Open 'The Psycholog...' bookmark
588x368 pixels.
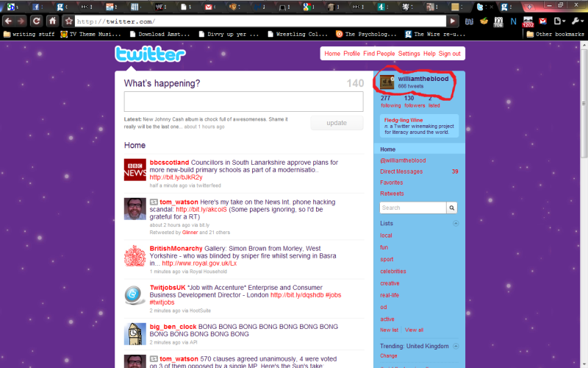tap(366, 34)
